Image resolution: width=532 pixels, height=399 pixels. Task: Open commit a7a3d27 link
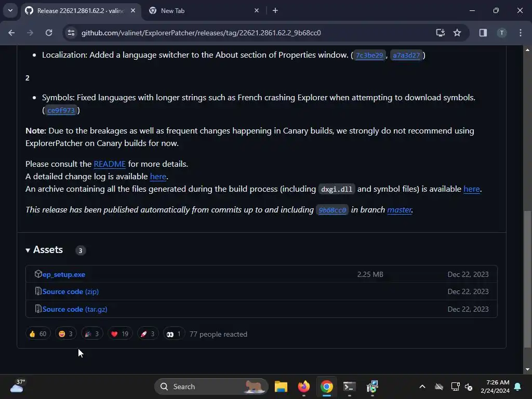(x=406, y=55)
